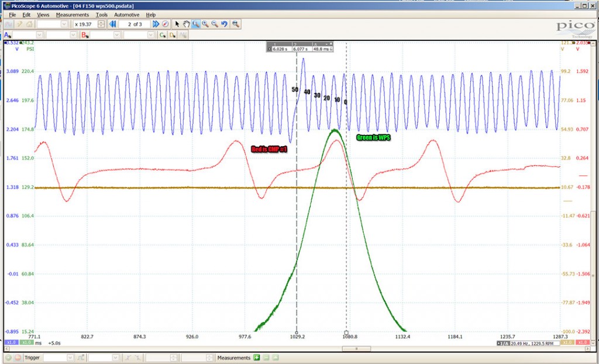Click the blue x1.0 zoom button
Screen dimensions: 599x364
coord(12,342)
